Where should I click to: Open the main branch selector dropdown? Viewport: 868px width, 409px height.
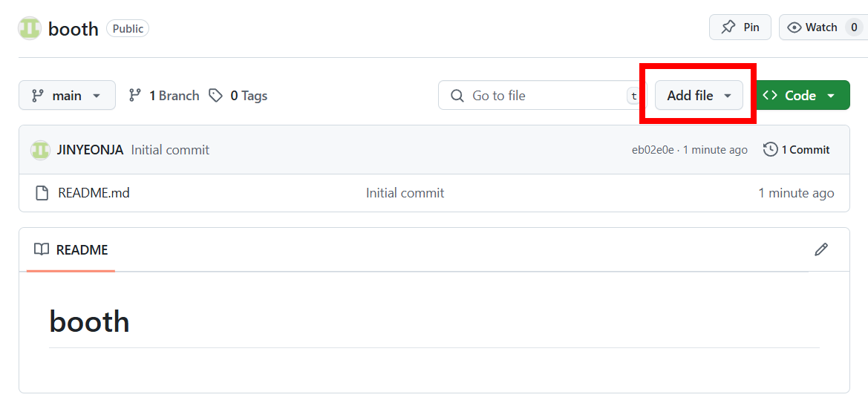67,95
